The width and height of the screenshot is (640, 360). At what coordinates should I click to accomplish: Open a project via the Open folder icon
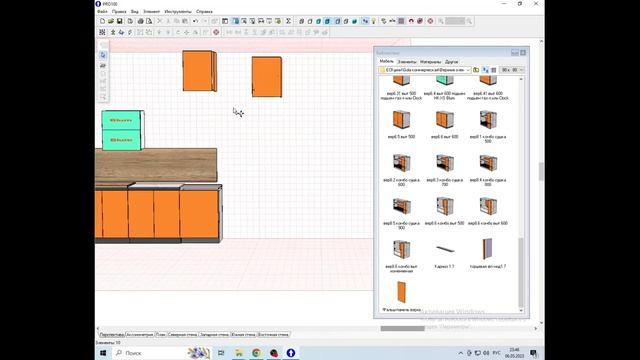click(111, 21)
